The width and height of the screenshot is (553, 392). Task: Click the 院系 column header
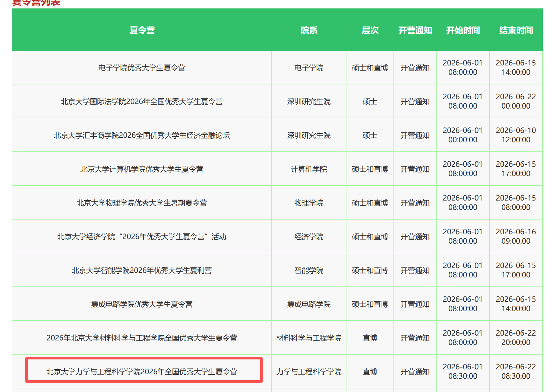(x=309, y=30)
